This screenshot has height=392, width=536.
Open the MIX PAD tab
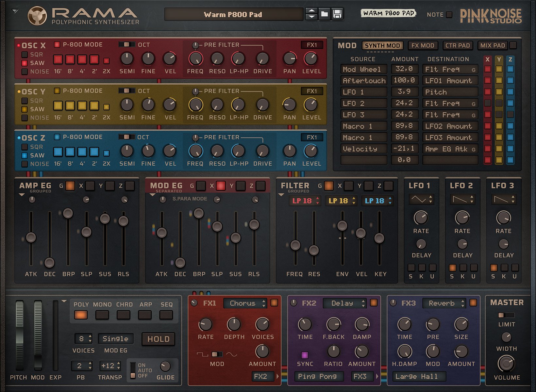click(492, 45)
